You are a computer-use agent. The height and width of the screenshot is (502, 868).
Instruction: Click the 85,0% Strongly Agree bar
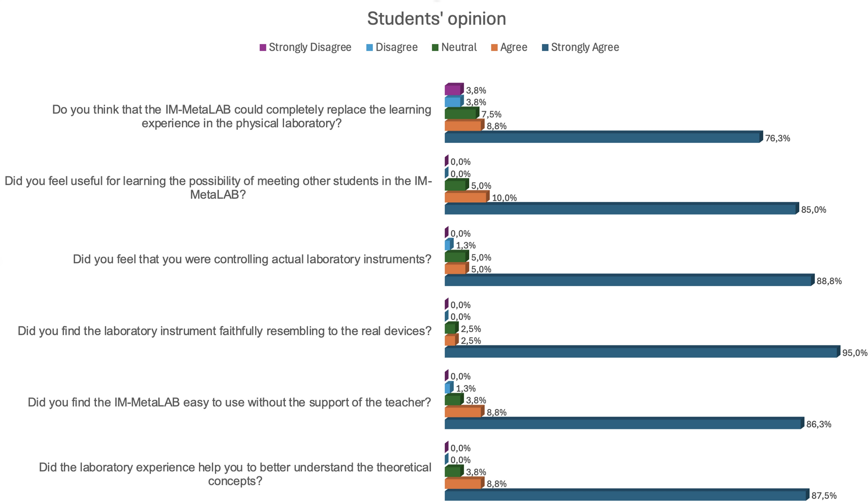(620, 209)
